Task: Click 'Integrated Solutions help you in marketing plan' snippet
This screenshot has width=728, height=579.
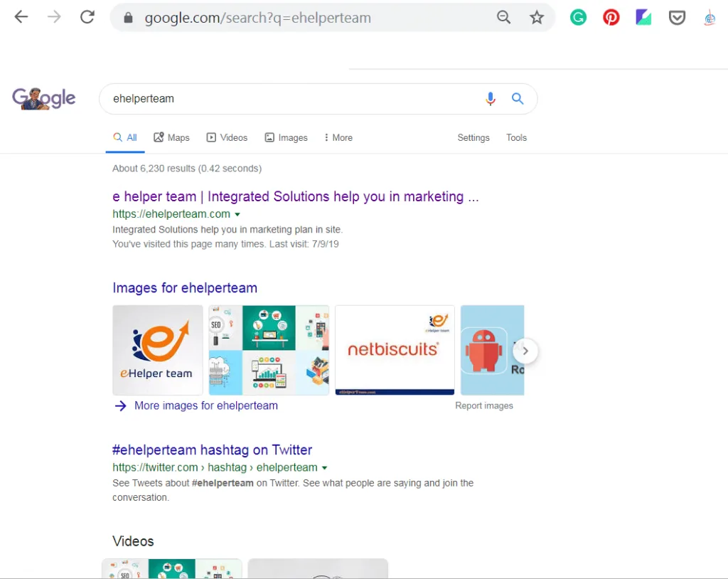Action: (x=227, y=230)
